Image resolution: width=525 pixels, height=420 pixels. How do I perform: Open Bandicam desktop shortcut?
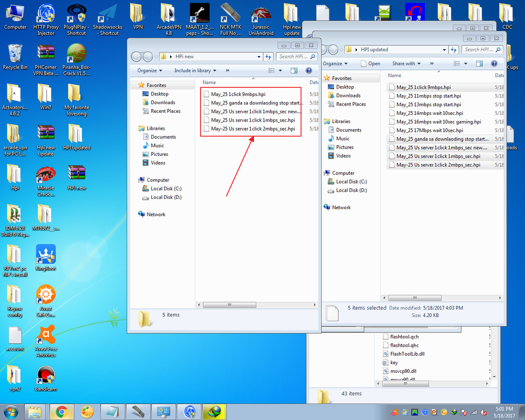pyautogui.click(x=46, y=376)
